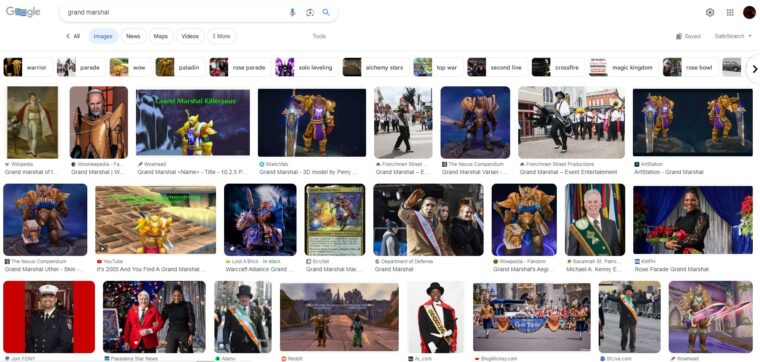Click the magnifying glass search icon
The width and height of the screenshot is (760, 362).
(326, 13)
